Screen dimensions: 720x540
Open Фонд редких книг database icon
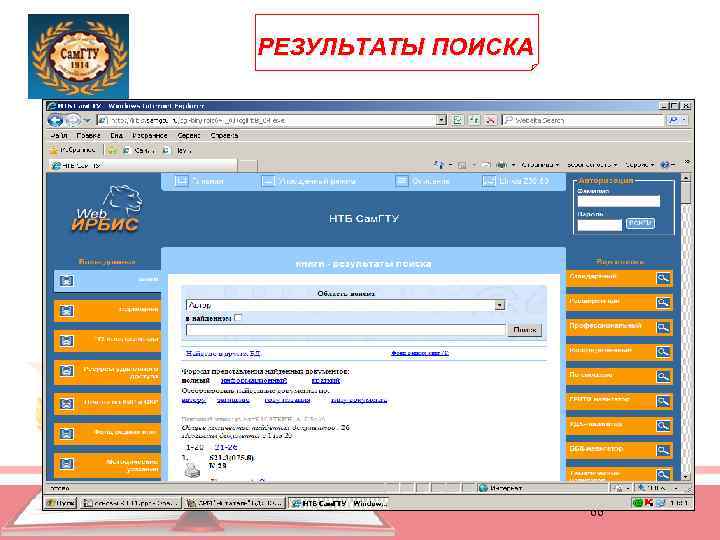pos(67,433)
